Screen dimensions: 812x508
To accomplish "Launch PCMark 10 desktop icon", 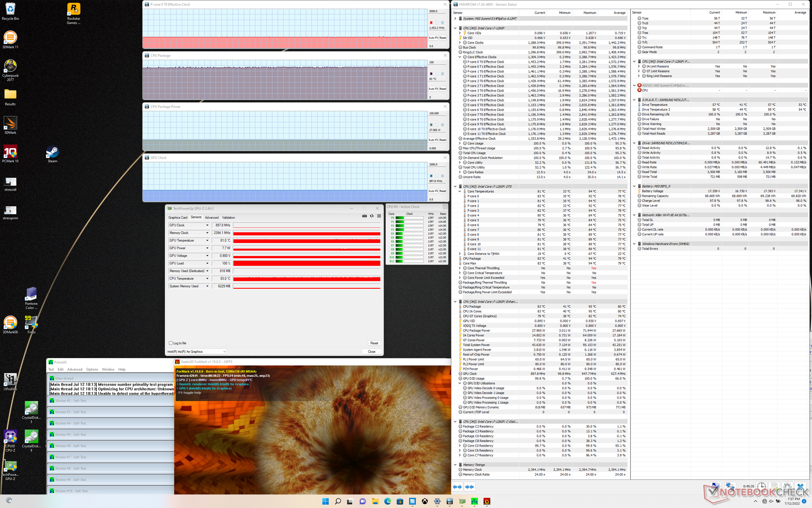I will tap(10, 154).
